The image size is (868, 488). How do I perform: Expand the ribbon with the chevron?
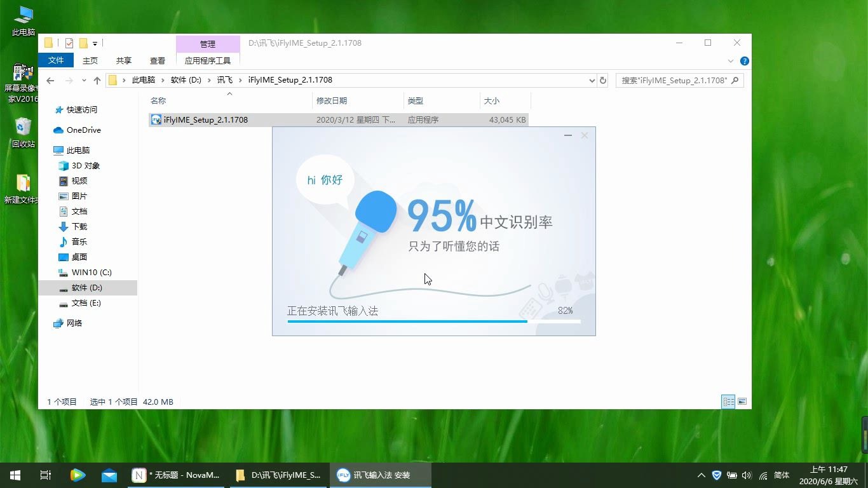tap(731, 61)
